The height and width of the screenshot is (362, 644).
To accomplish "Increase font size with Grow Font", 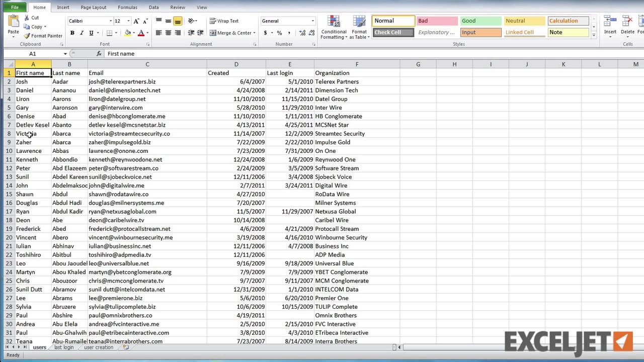I will pyautogui.click(x=136, y=21).
